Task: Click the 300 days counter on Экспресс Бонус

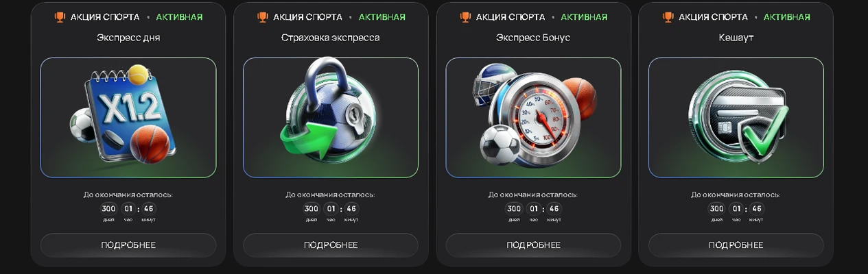Action: pyautogui.click(x=514, y=209)
